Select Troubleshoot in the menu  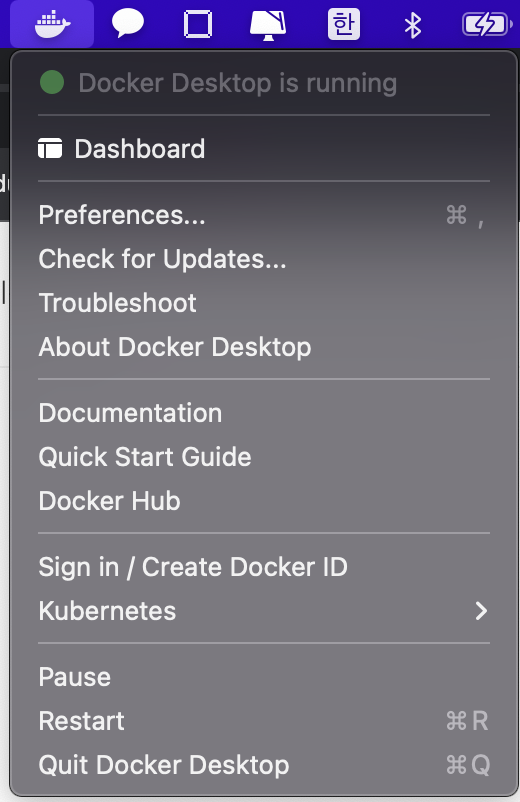[264, 303]
